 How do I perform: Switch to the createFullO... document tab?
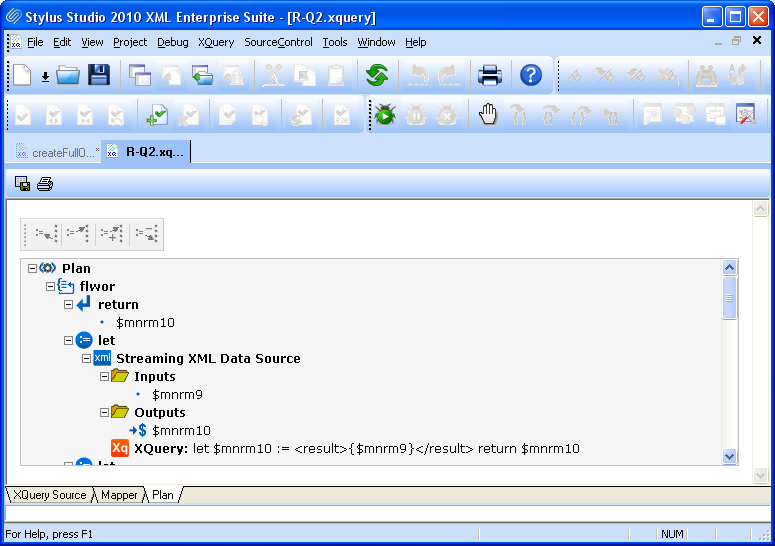57,152
